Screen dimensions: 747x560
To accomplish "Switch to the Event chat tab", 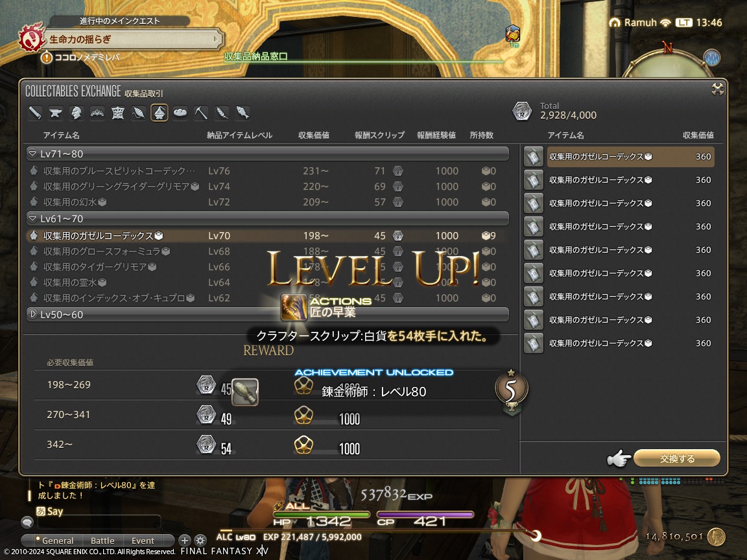I will coord(143,541).
